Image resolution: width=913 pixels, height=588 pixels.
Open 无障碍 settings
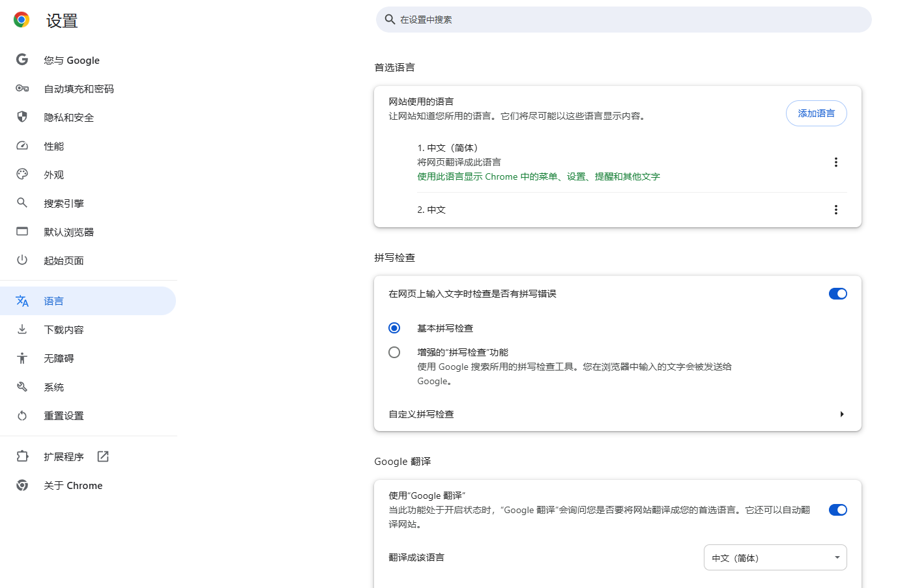point(88,358)
